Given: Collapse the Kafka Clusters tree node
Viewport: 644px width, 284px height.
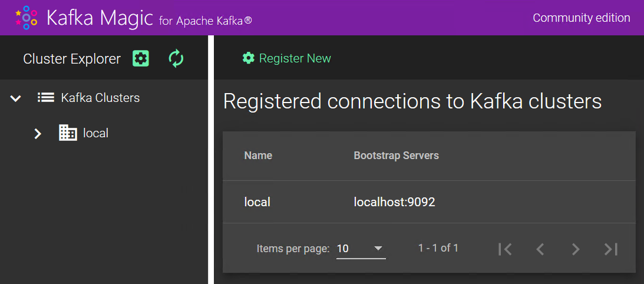Looking at the screenshot, I should 15,98.
